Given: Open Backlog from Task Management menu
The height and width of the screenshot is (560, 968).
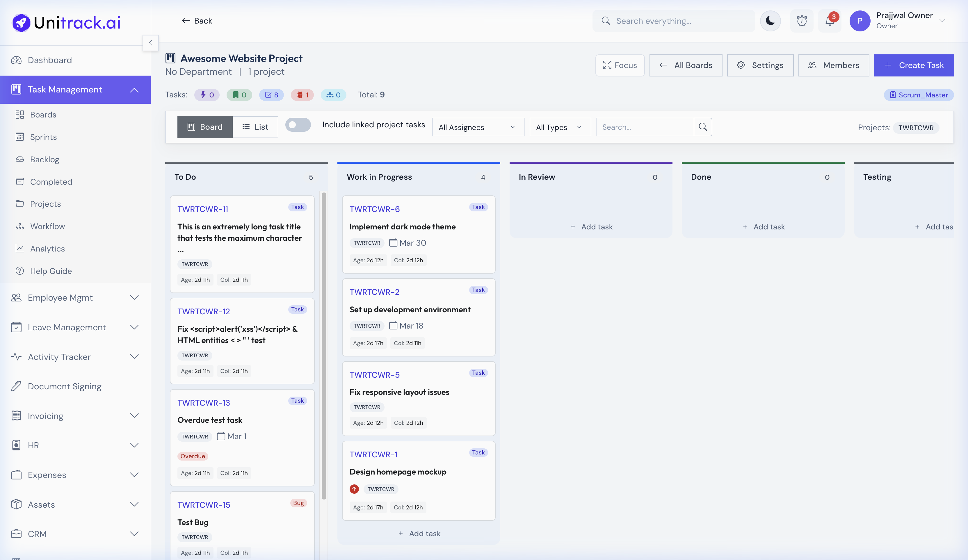Looking at the screenshot, I should 45,159.
